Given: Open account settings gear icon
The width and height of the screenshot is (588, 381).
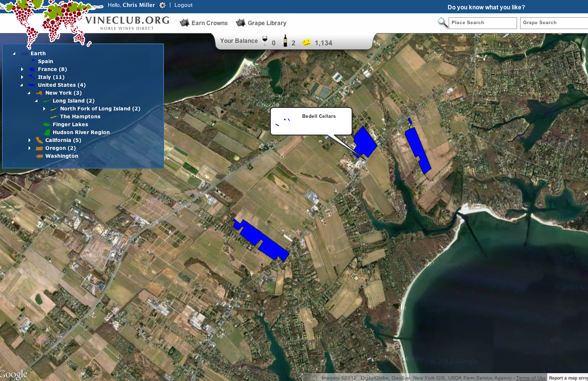Looking at the screenshot, I should (x=163, y=5).
